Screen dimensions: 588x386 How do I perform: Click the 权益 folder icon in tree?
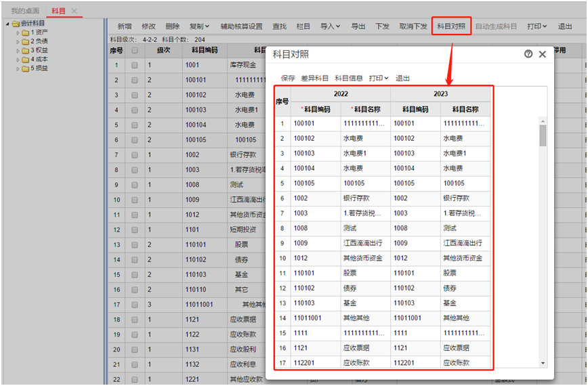tap(25, 50)
